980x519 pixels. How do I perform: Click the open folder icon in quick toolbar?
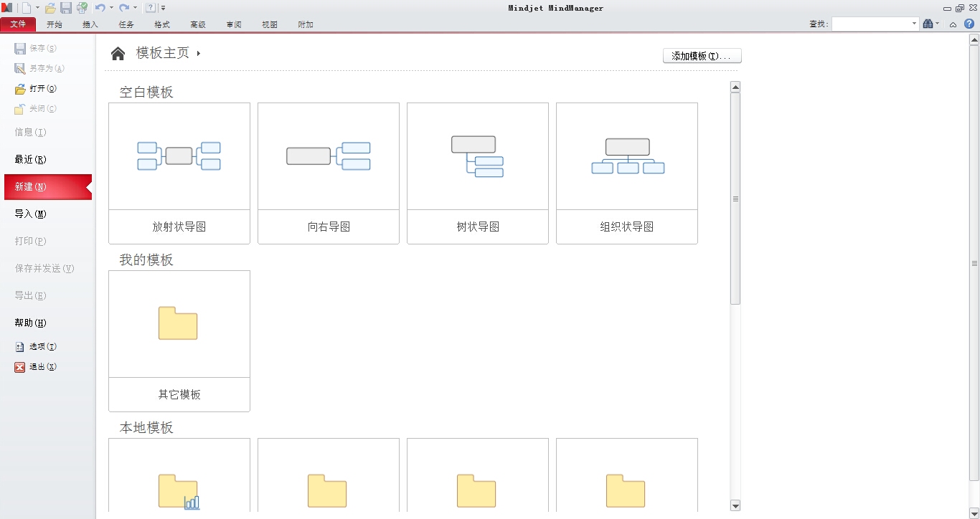50,8
